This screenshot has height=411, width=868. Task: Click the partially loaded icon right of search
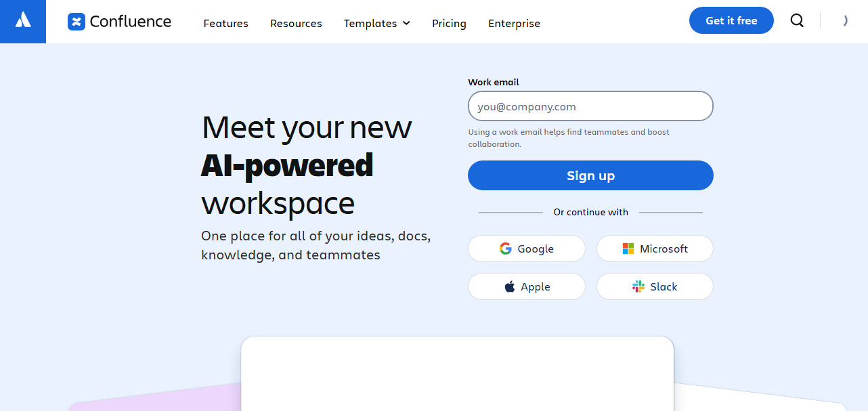click(845, 21)
